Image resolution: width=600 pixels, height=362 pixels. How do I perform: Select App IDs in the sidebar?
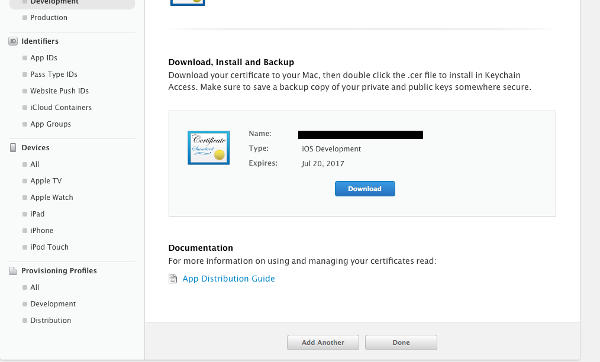(44, 58)
